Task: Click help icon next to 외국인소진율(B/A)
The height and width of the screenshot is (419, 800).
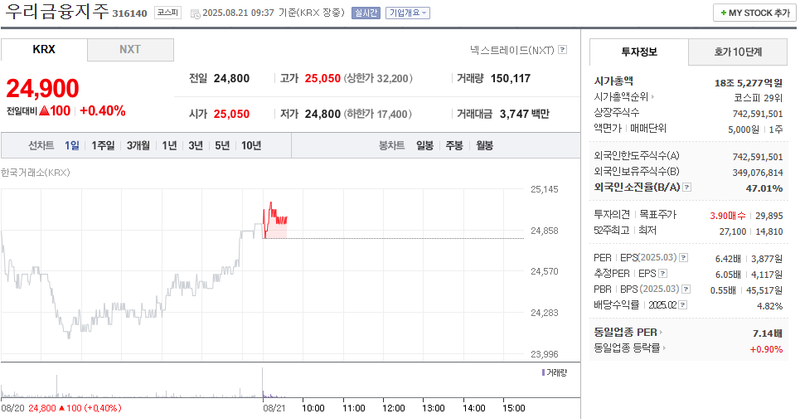Action: tap(687, 187)
